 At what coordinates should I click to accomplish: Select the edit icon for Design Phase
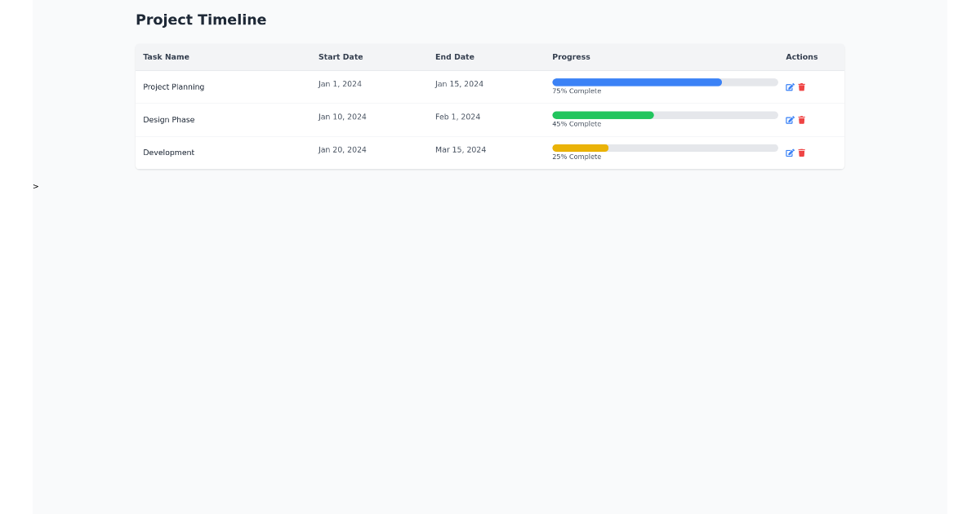789,120
